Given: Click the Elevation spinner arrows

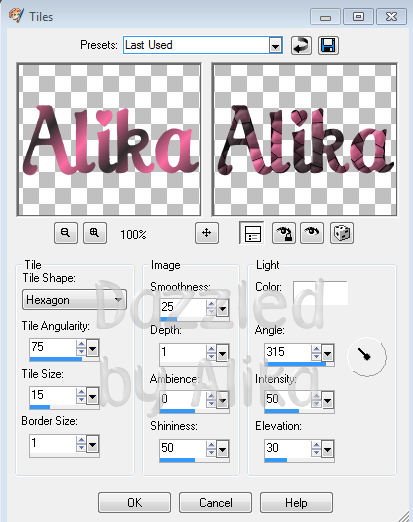Looking at the screenshot, I should click(x=316, y=449).
